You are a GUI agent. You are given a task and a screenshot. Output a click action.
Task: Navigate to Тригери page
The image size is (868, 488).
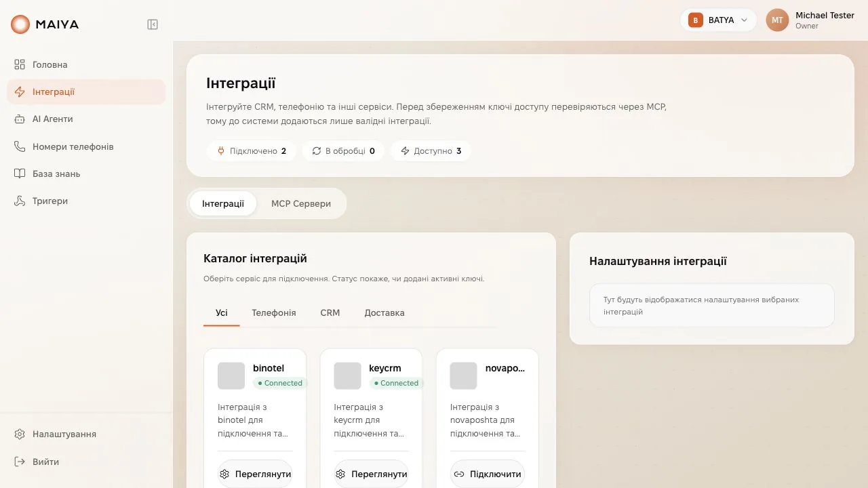(x=86, y=201)
